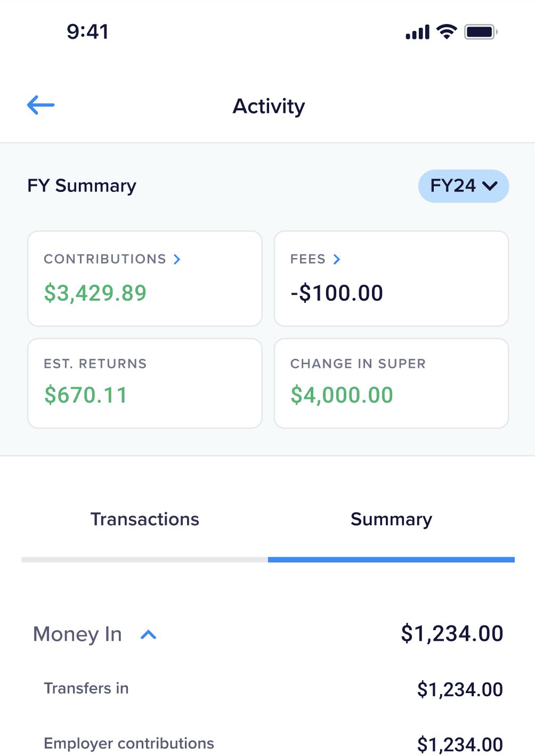
Task: Click the chevron next to Fees
Action: 337,259
